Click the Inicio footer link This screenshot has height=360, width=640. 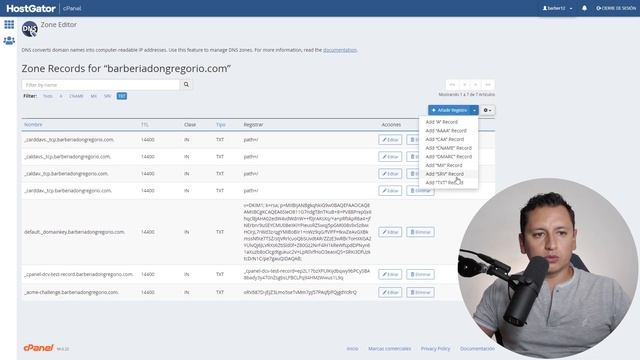(352, 349)
